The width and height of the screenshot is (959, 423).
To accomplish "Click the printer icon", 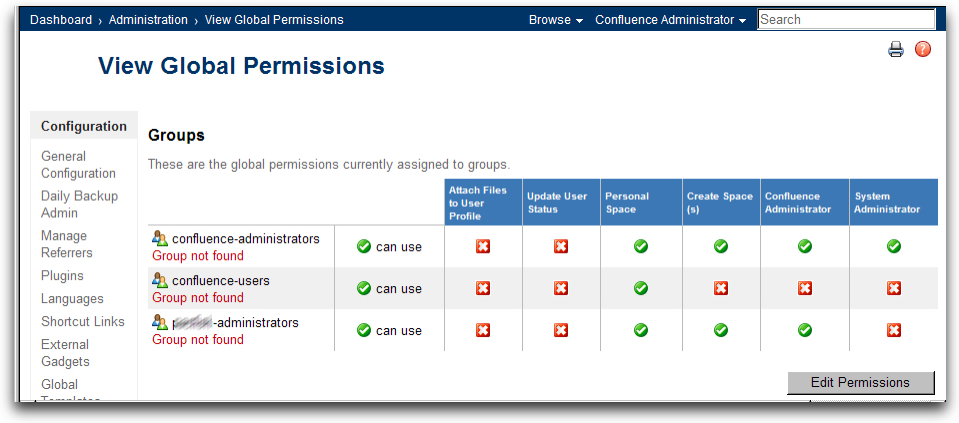I will [x=896, y=50].
